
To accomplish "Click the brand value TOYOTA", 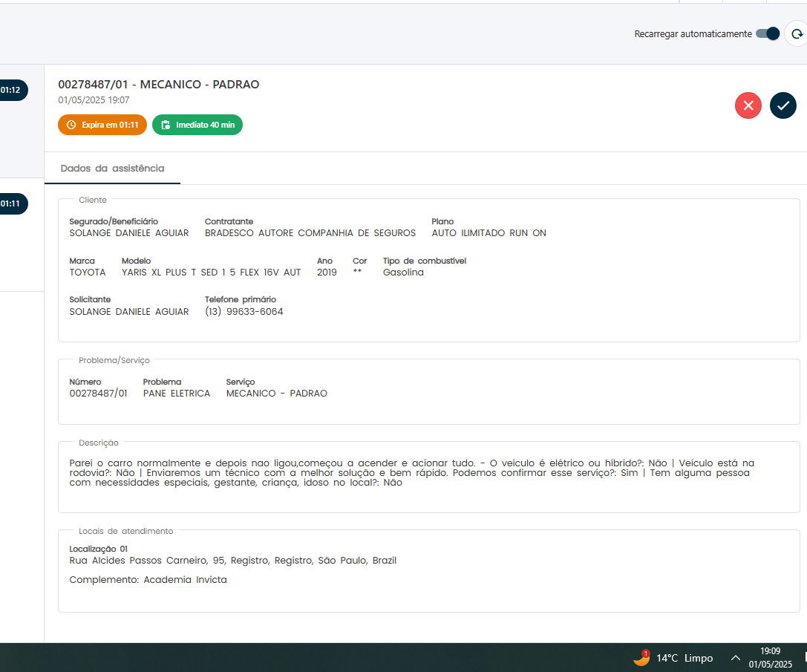I will 88,273.
